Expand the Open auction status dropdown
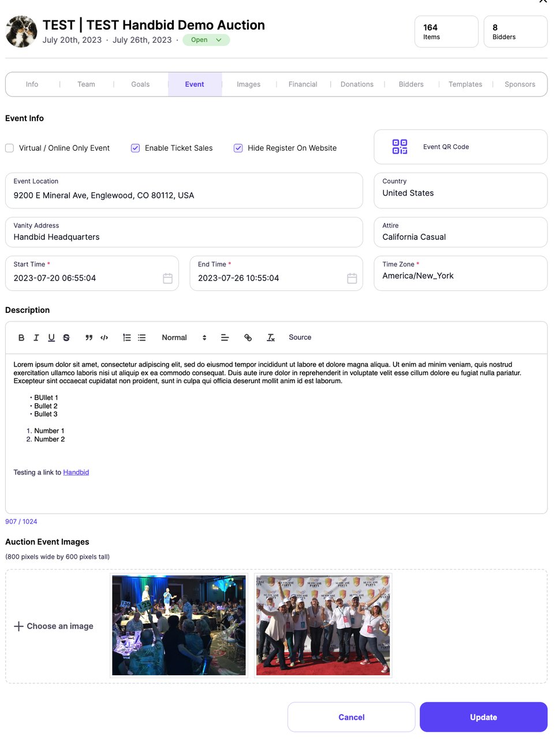The width and height of the screenshot is (560, 748). point(206,40)
